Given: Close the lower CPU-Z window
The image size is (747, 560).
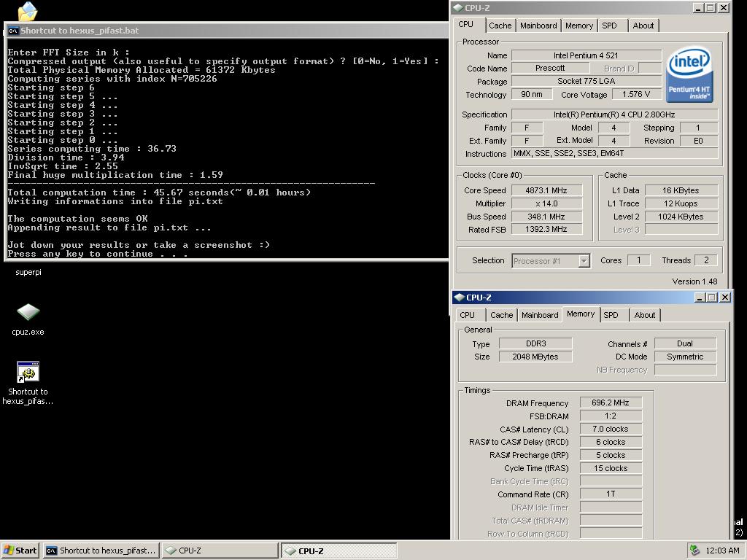Looking at the screenshot, I should coord(724,297).
